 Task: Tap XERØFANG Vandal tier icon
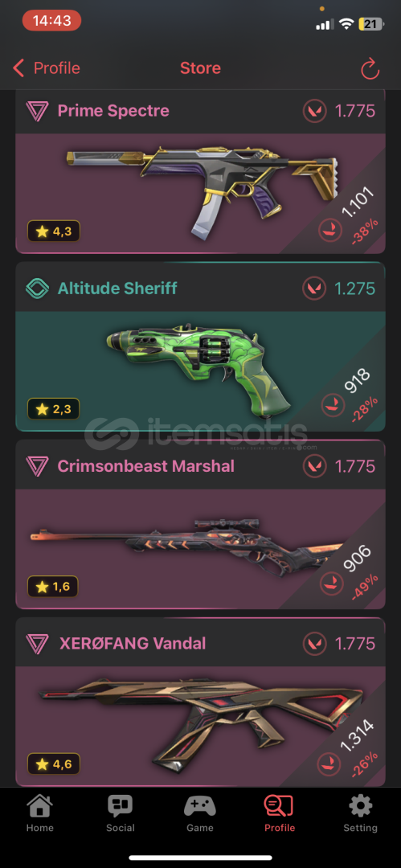37,643
